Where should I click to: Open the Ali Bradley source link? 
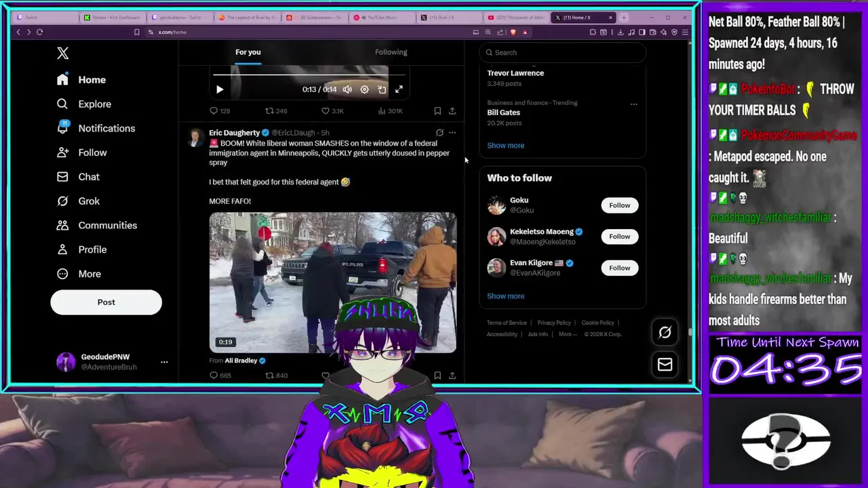(241, 361)
